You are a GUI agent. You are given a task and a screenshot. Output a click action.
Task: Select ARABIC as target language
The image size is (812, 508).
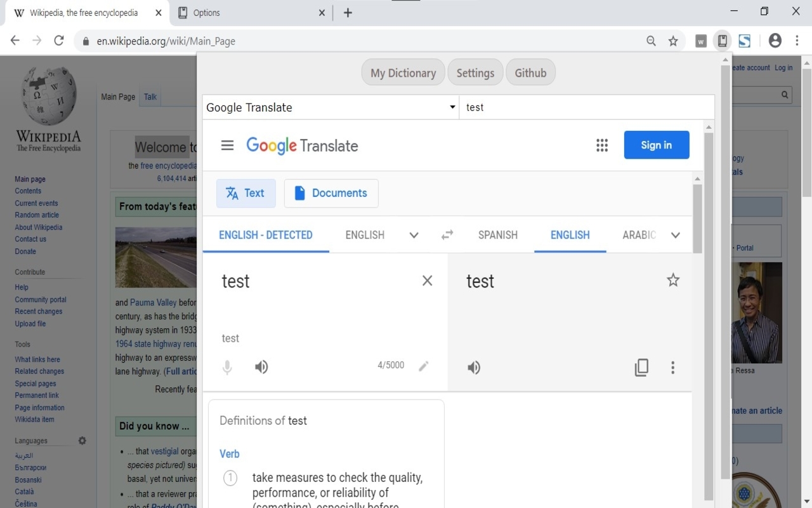(x=639, y=235)
